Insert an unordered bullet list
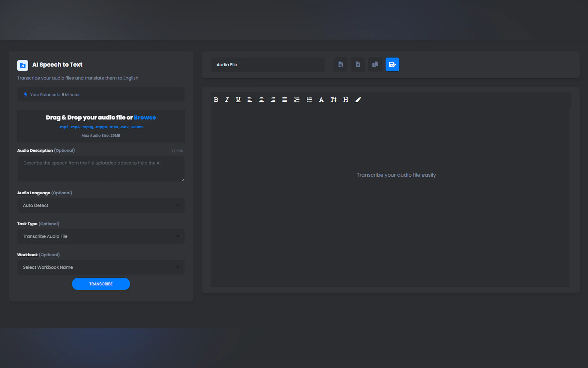The width and height of the screenshot is (588, 368). (x=309, y=100)
